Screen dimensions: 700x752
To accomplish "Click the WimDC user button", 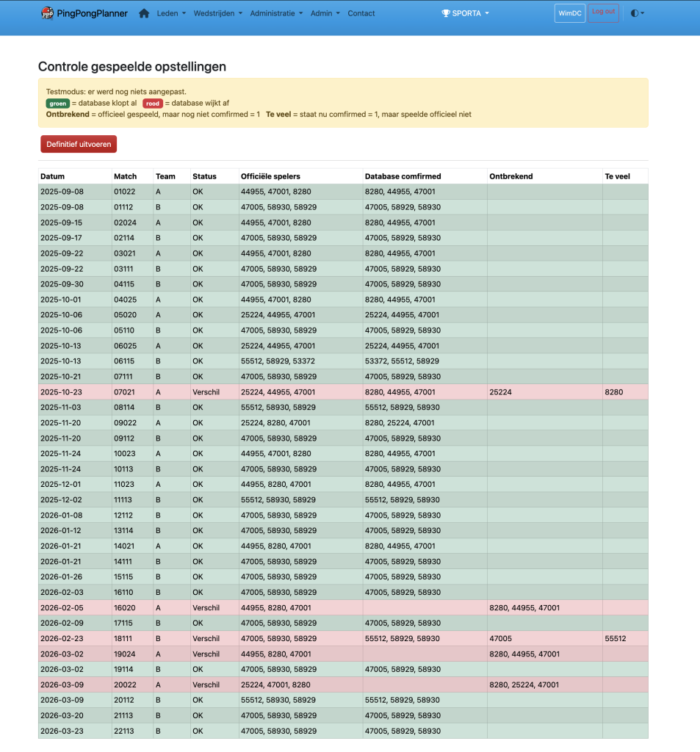I will [569, 13].
